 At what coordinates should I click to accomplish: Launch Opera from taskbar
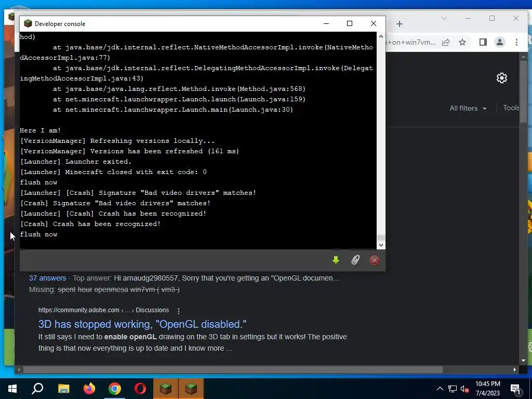click(140, 389)
